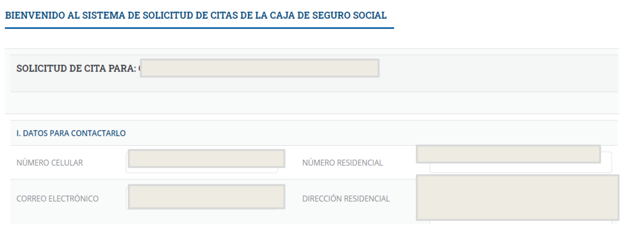
Task: Click the BIENVENIDO AL SISTEMA page title
Action: point(196,15)
